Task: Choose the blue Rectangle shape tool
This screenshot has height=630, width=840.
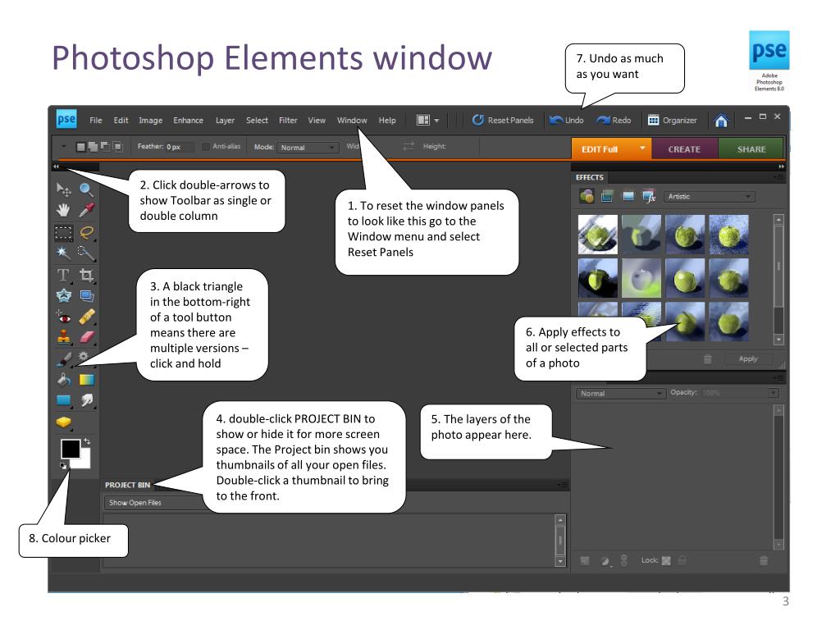Action: 63,400
